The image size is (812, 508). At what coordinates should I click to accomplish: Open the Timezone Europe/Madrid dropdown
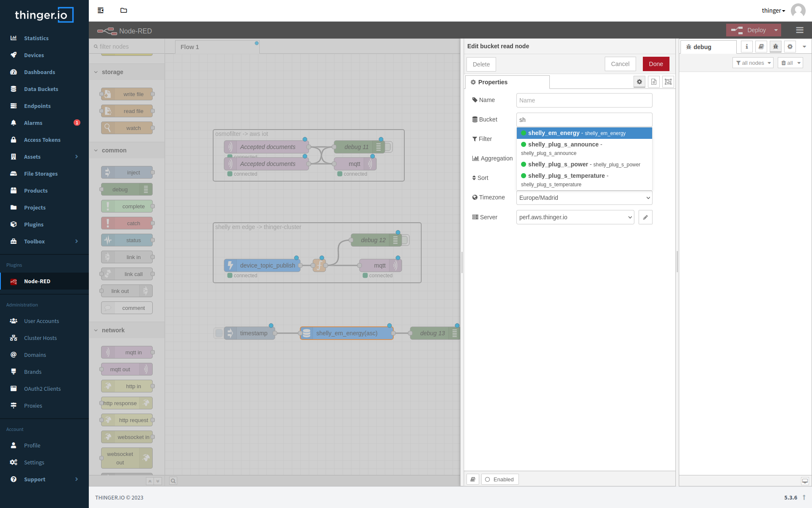(584, 198)
